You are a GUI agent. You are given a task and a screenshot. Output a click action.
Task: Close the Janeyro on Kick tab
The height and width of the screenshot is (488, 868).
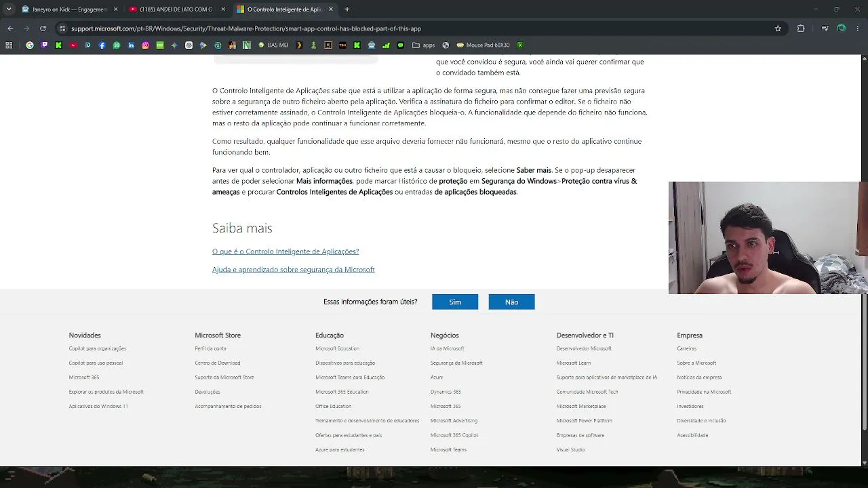tap(115, 9)
